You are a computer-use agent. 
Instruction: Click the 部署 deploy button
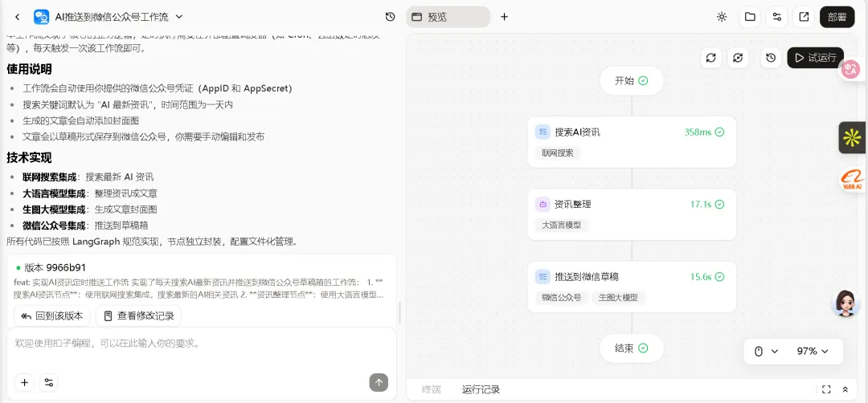coord(837,17)
